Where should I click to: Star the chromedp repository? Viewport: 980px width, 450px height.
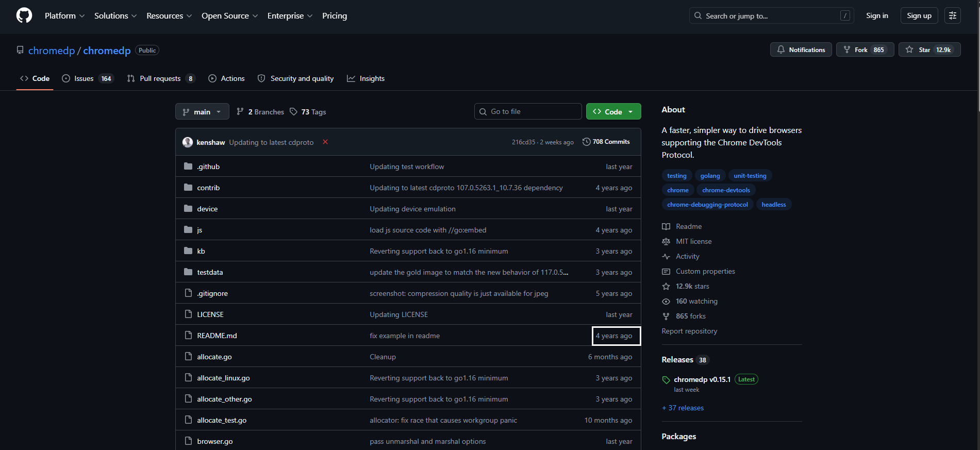[x=929, y=49]
